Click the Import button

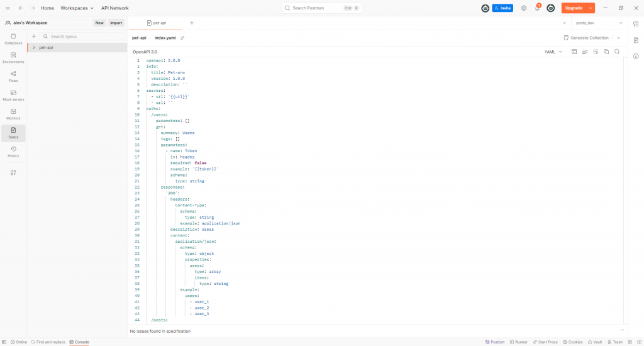tap(116, 23)
